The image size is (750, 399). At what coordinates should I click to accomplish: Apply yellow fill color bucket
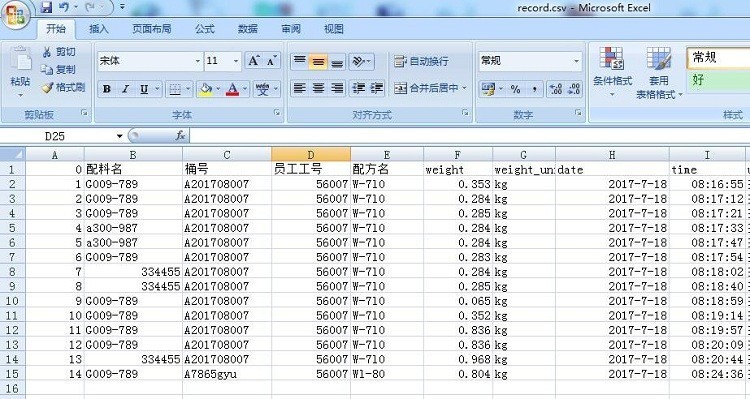pos(206,89)
